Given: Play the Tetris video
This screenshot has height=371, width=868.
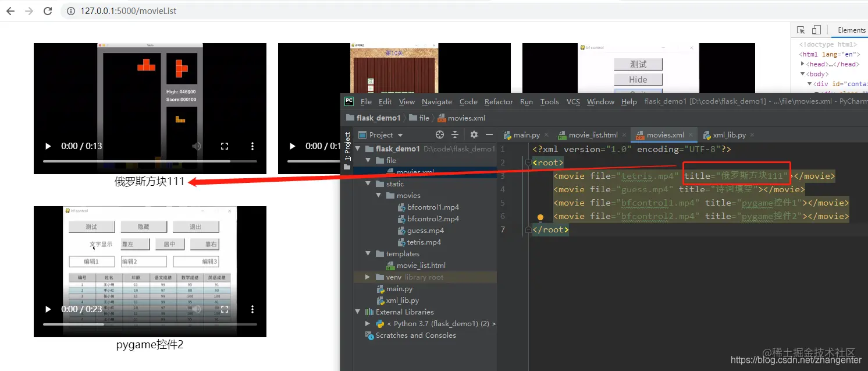Looking at the screenshot, I should (48, 146).
